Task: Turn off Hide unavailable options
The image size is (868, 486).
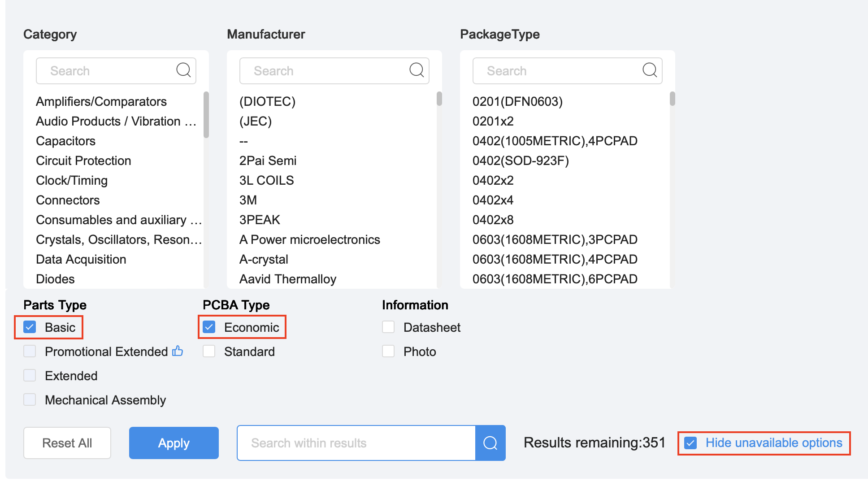Action: [x=690, y=443]
